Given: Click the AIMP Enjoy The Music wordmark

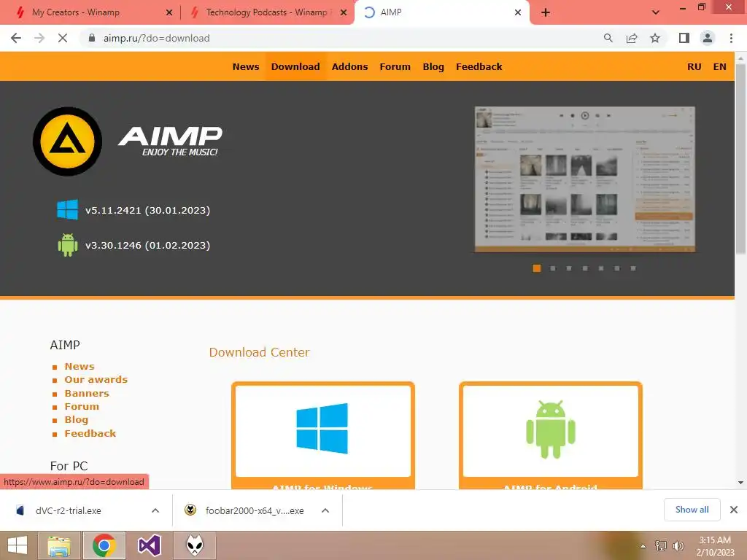Looking at the screenshot, I should 170,141.
